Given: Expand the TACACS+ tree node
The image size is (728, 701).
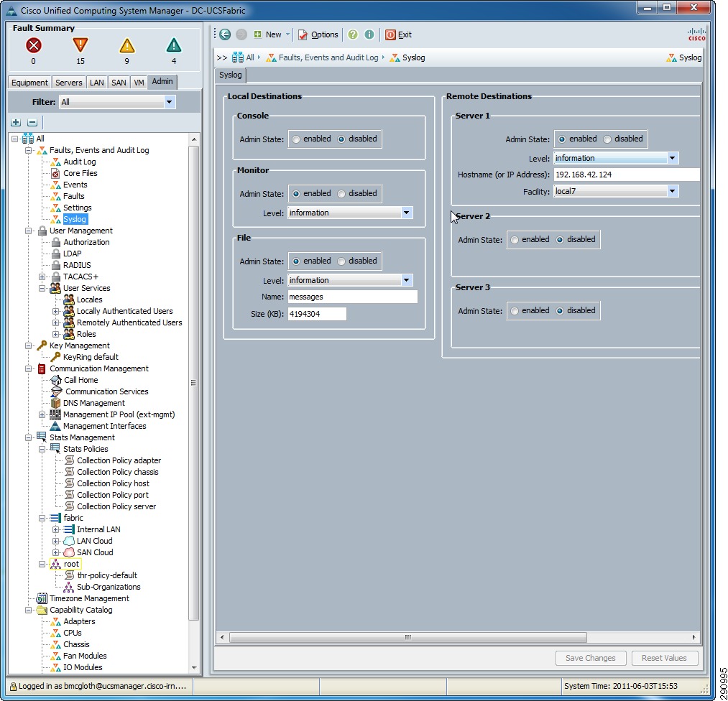Looking at the screenshot, I should coord(42,277).
